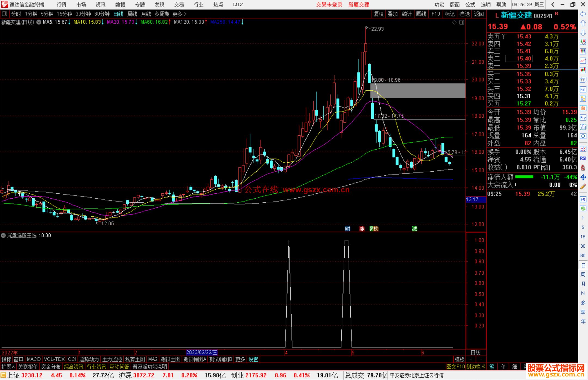Click the candlestick chart sidebar icon
Screen dimensions: 588x380
coord(583,70)
